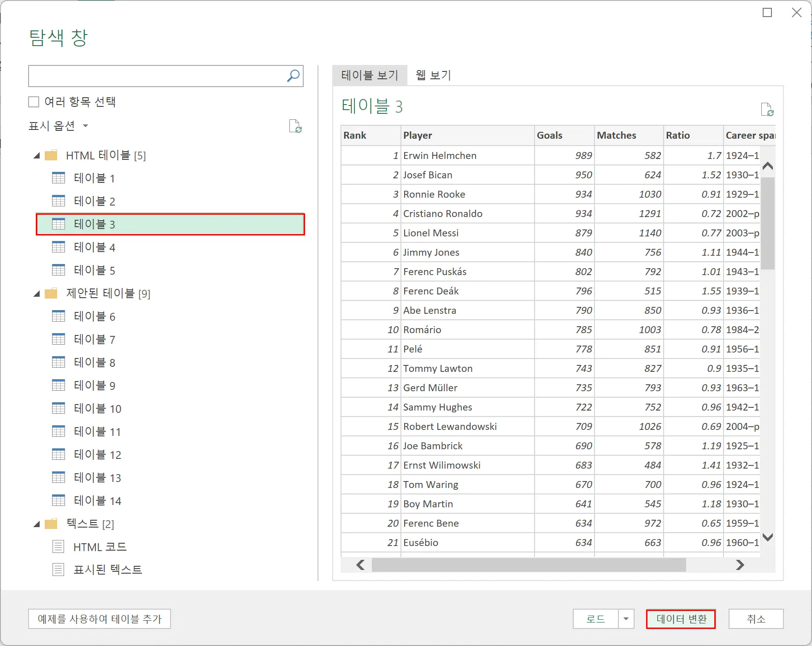Viewport: 812px width, 646px height.
Task: Open the 표시 옵션 dropdown
Action: (86, 126)
